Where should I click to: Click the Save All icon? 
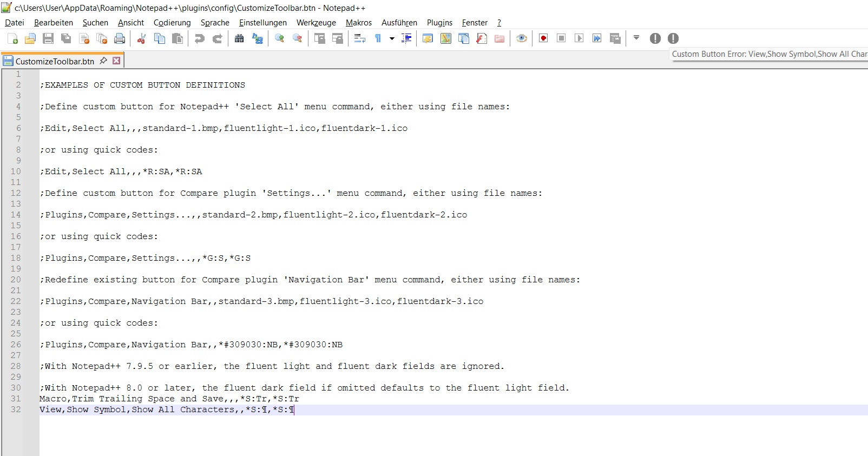[66, 38]
